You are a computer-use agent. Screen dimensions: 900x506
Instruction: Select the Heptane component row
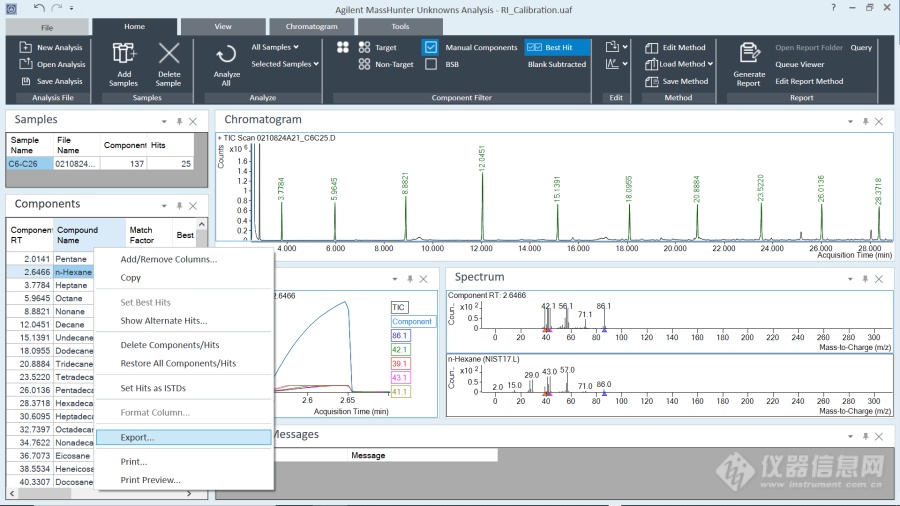[51, 285]
